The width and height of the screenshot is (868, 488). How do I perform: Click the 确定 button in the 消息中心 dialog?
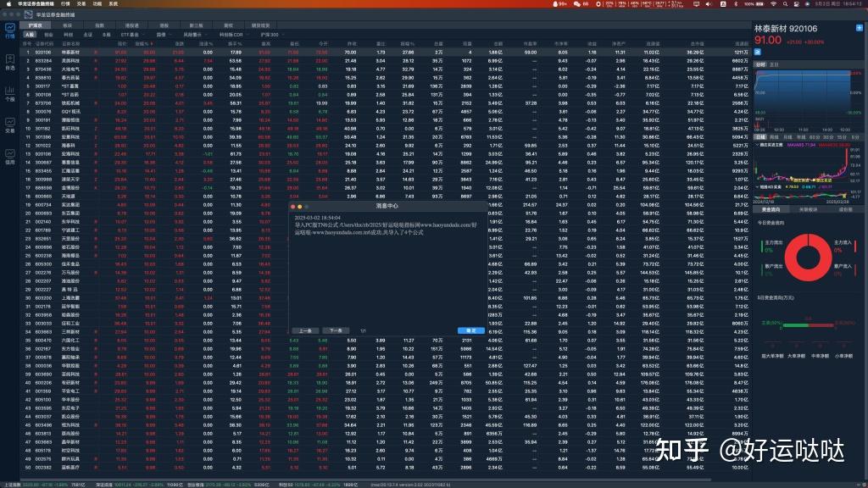471,330
